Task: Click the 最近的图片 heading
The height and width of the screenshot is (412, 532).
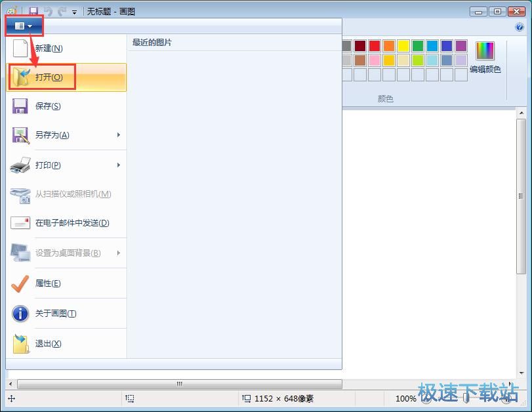Action: [x=152, y=43]
